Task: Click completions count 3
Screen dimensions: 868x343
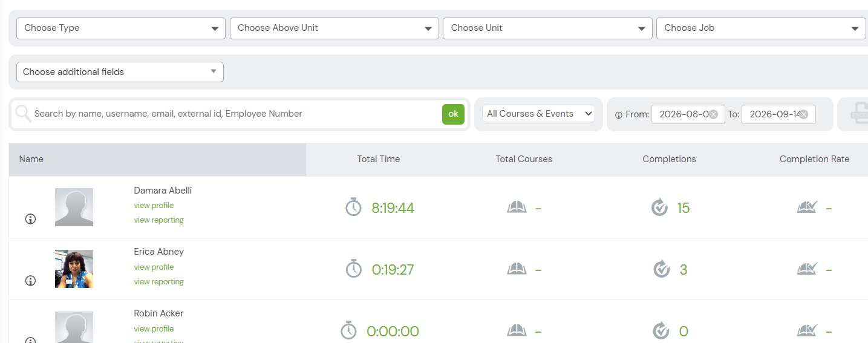Action: pos(684,270)
